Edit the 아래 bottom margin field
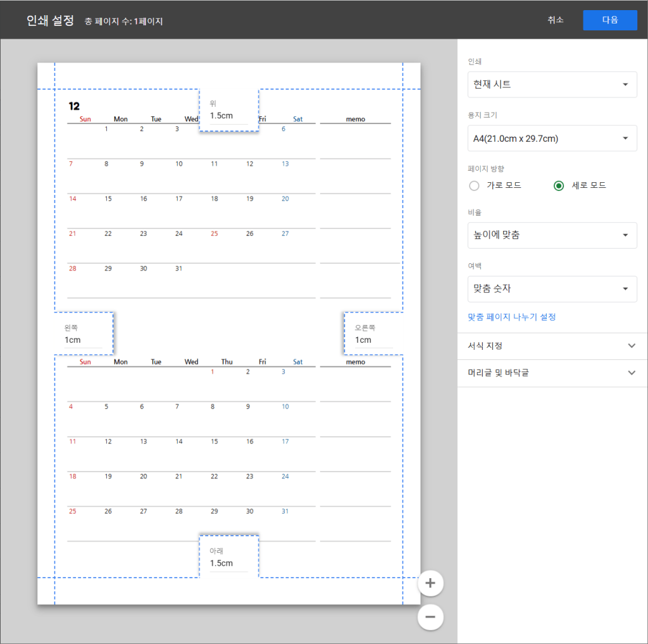648x644 pixels. (228, 563)
